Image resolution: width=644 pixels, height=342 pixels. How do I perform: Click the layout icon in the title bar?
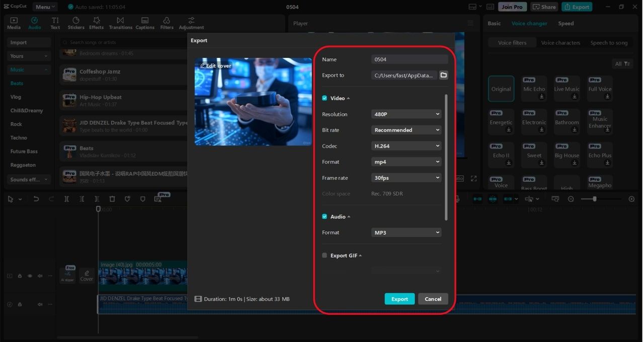pos(472,7)
